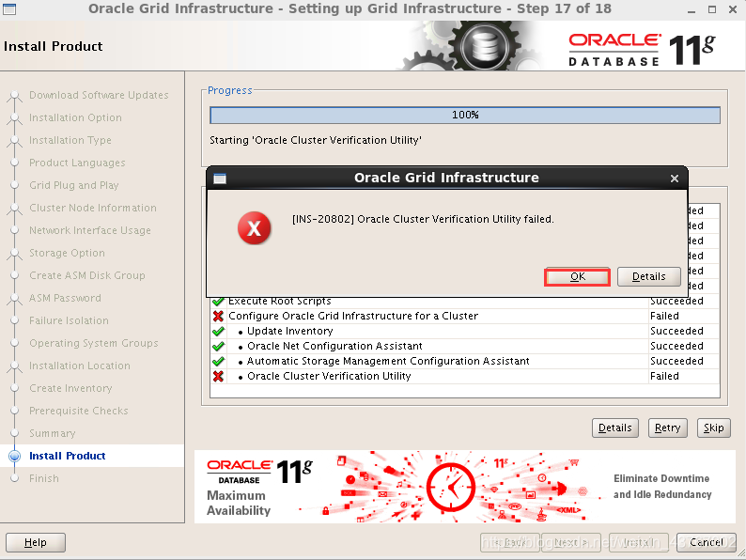Click Failure Isolation step
The image size is (746, 560).
click(x=69, y=320)
